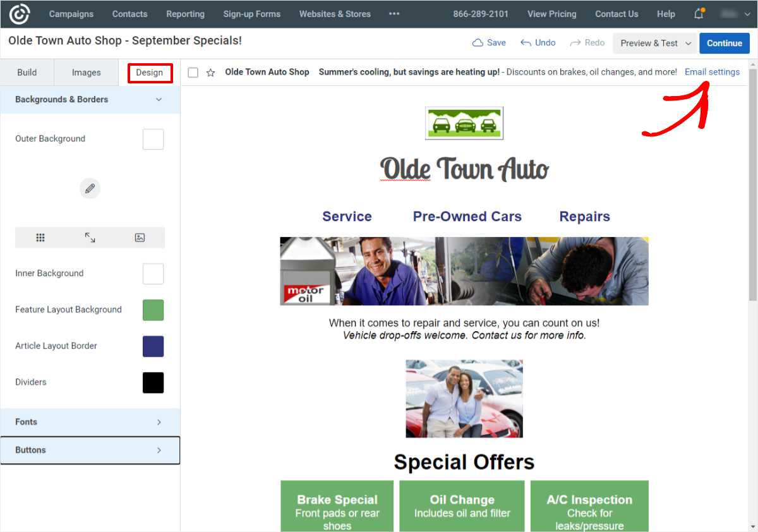
Task: Check the box next to Olde Town Auto Shop
Action: [193, 72]
